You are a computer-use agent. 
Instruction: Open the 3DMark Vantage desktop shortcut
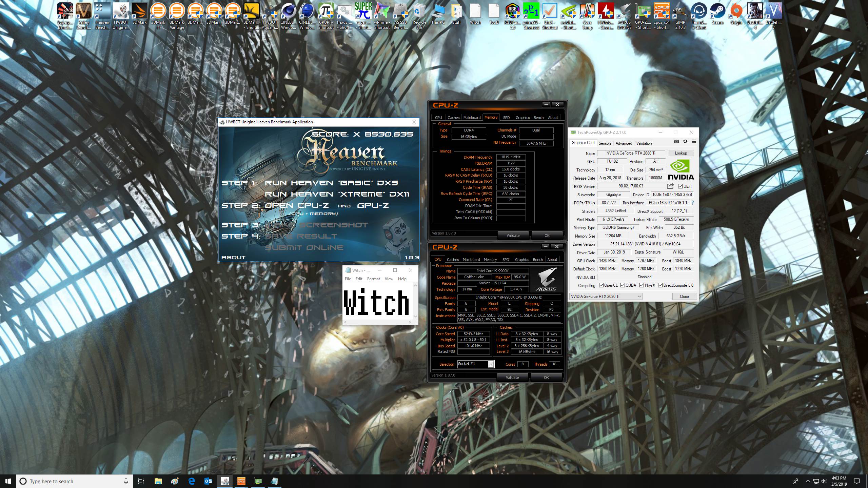(177, 16)
